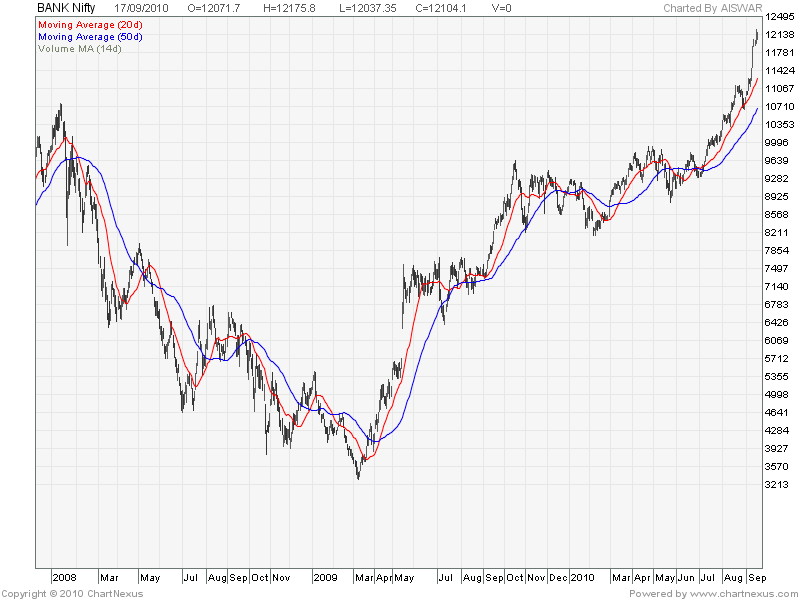800x600 pixels.
Task: Click the price axis label '12138'
Action: click(x=780, y=35)
